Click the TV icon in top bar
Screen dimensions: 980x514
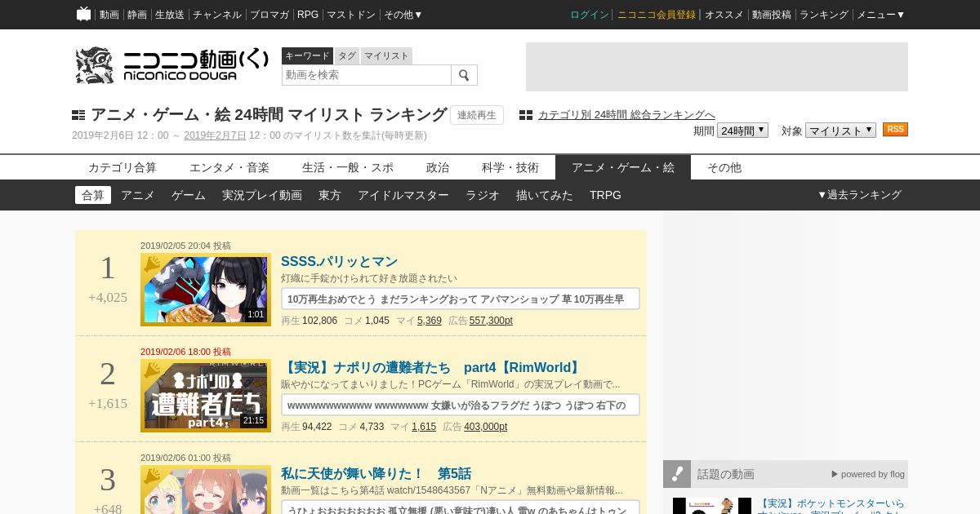click(83, 14)
